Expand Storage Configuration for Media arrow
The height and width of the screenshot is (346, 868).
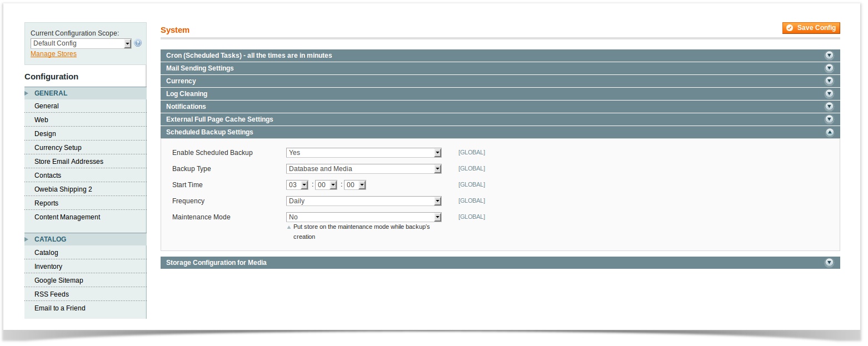click(x=829, y=263)
